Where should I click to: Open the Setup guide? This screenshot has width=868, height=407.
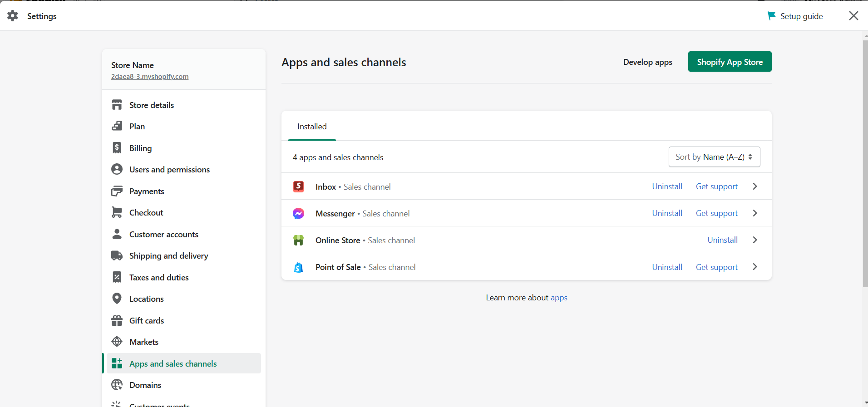795,16
